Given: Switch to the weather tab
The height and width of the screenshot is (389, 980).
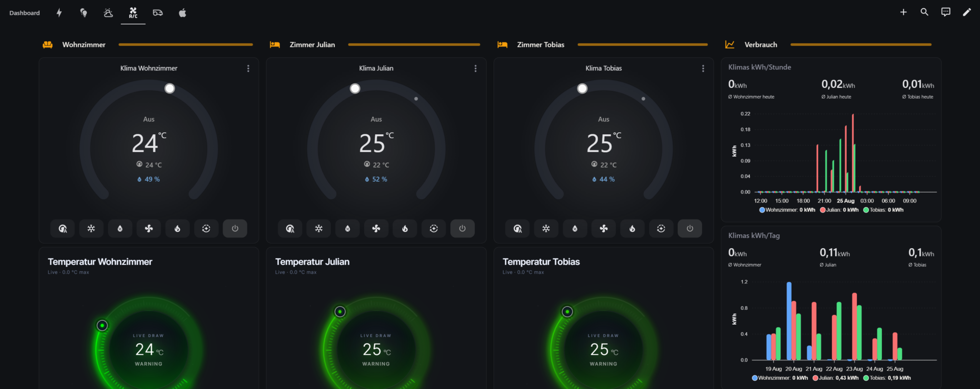Looking at the screenshot, I should tap(108, 13).
